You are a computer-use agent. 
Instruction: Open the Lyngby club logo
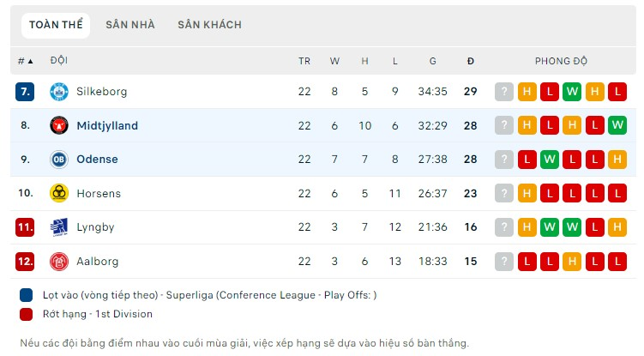(58, 227)
